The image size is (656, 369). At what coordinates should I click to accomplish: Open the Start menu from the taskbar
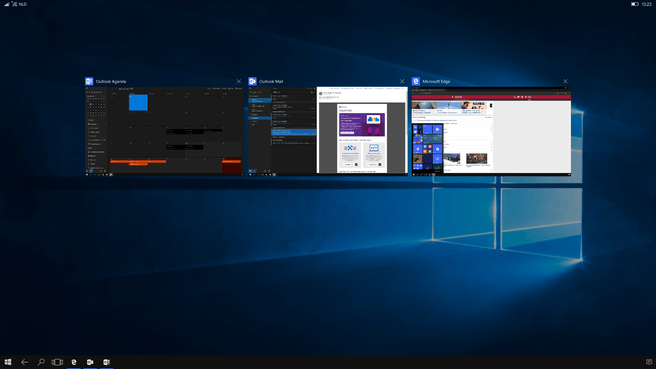pos(8,362)
